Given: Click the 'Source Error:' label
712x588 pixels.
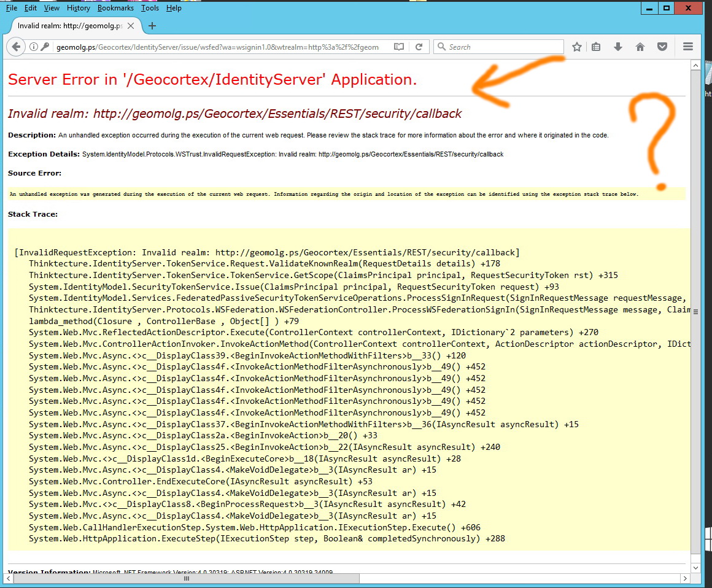Looking at the screenshot, I should [x=34, y=174].
